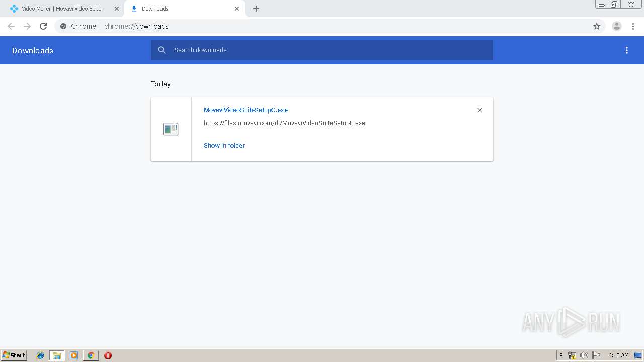Open the Chrome three-dot menu
This screenshot has width=644, height=362.
click(x=633, y=26)
